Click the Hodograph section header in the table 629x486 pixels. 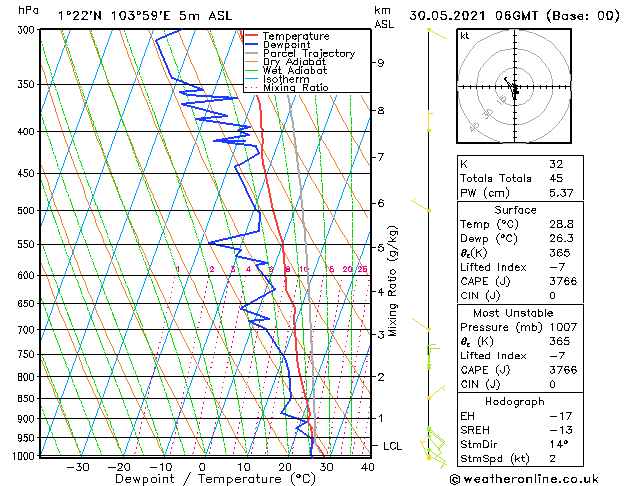[514, 401]
